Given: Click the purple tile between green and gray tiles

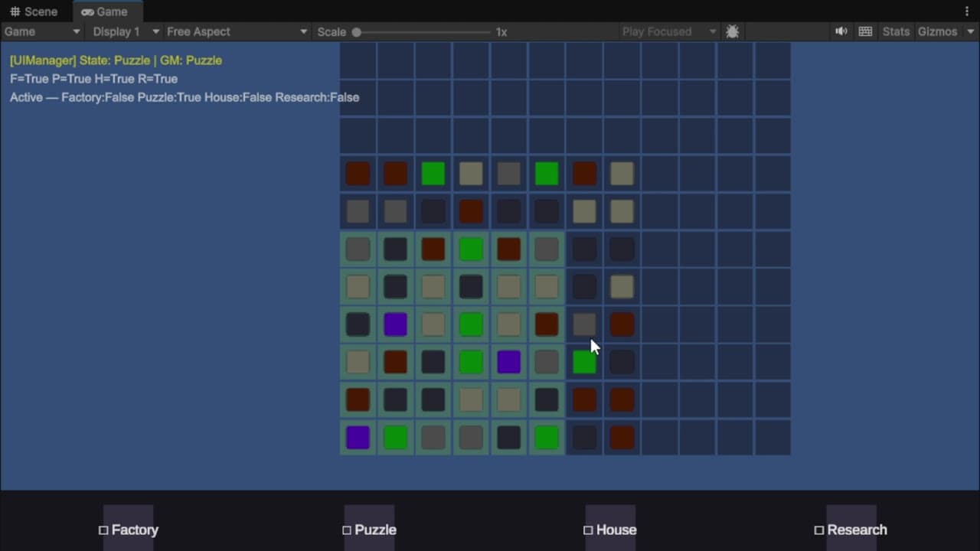Looking at the screenshot, I should [508, 362].
